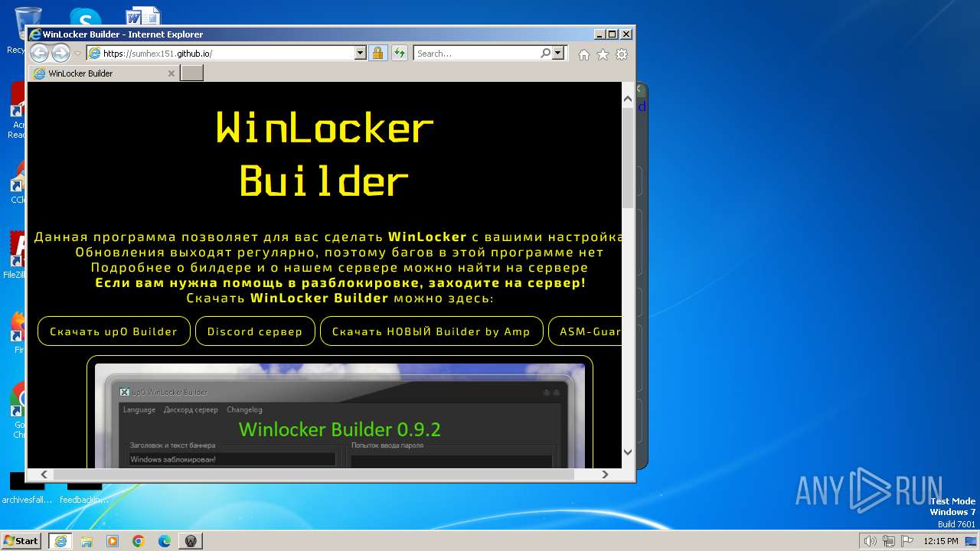Close the Internet Explorer window
The height and width of the screenshot is (551, 980).
click(x=626, y=34)
